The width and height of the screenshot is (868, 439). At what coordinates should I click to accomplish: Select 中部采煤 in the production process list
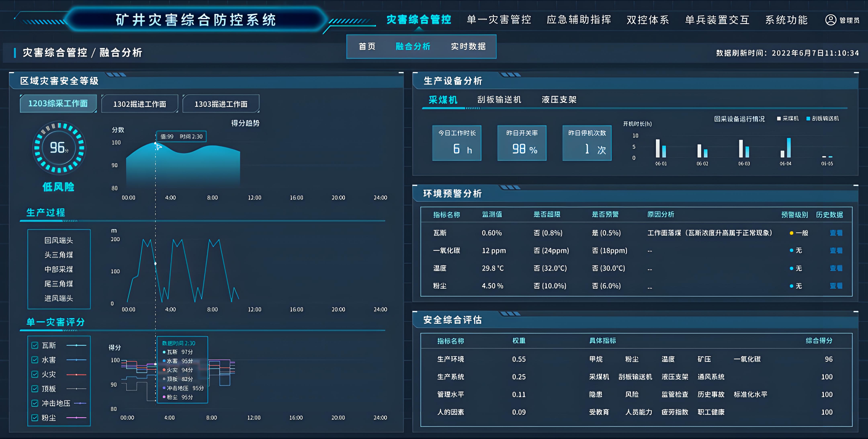59,269
